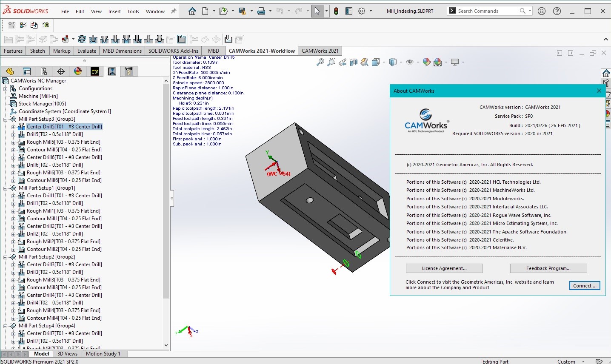Screen dimensions: 611x364
Task: Click the Open file icon
Action: click(x=223, y=11)
